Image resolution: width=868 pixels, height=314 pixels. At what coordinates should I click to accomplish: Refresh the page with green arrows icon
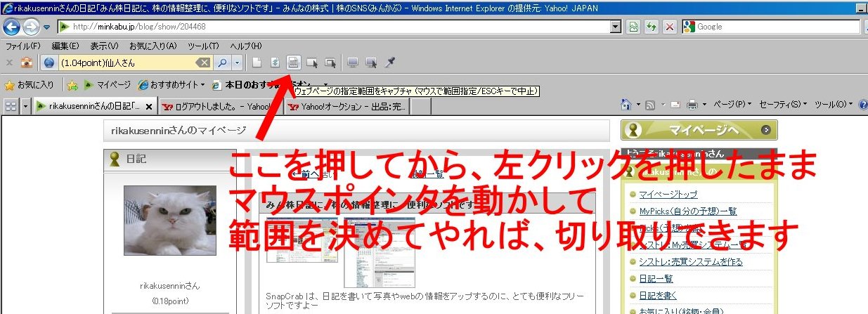click(652, 27)
